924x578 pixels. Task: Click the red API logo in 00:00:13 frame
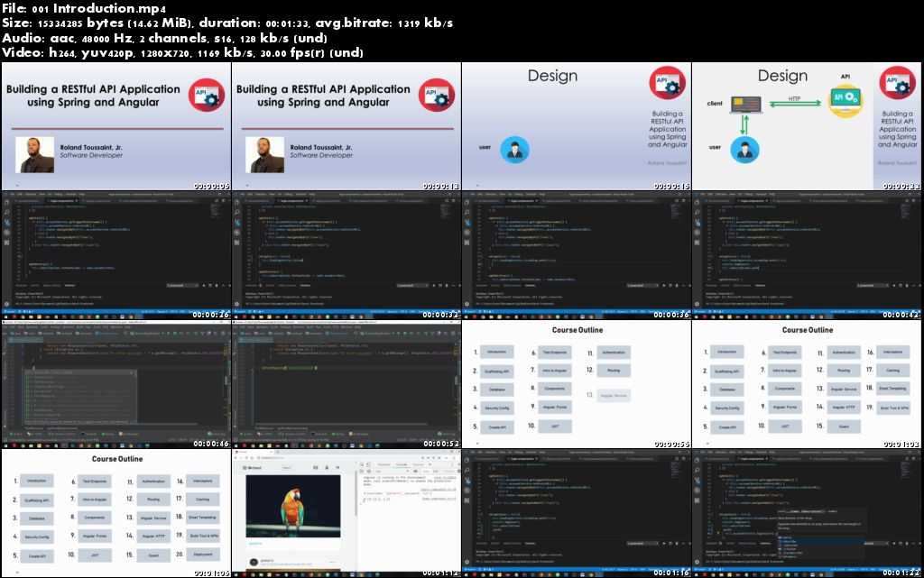tap(437, 95)
